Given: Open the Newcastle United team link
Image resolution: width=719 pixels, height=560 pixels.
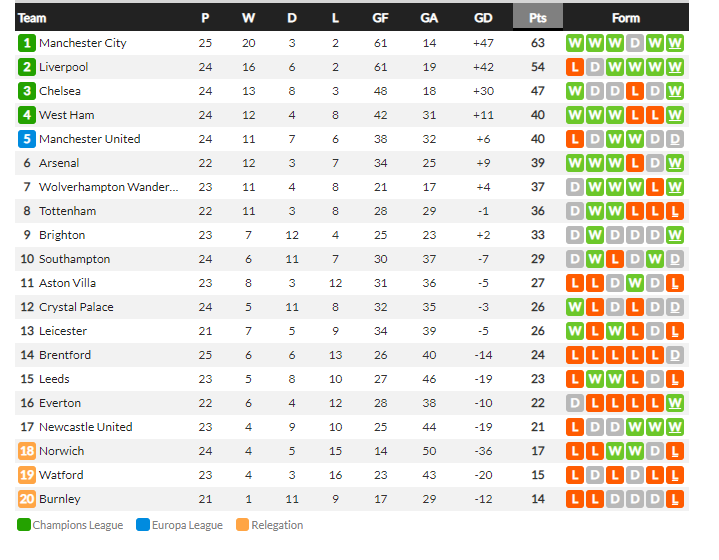Looking at the screenshot, I should 86,427.
